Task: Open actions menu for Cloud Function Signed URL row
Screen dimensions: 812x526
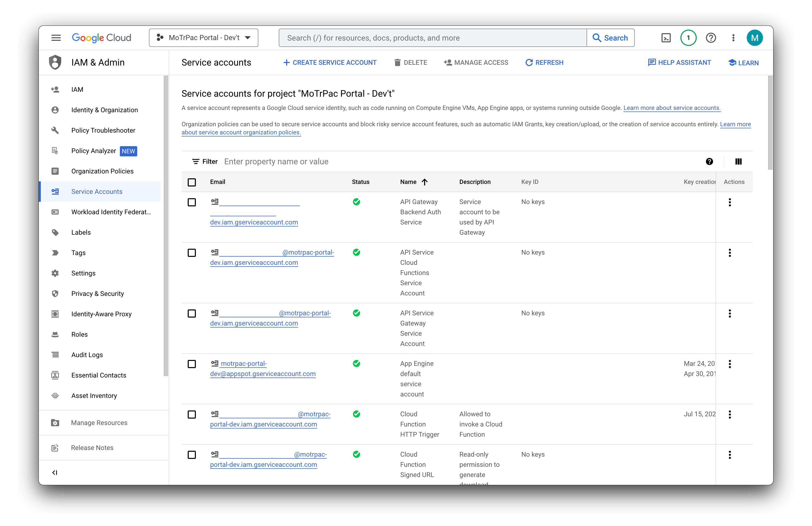Action: pos(730,455)
